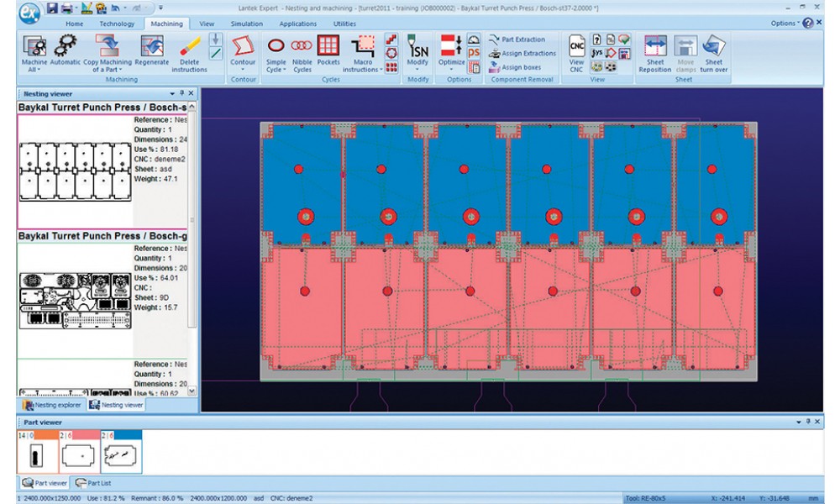This screenshot has height=504, width=840.
Task: Click 'Tool: RE-80x5' in the status bar
Action: [x=645, y=498]
